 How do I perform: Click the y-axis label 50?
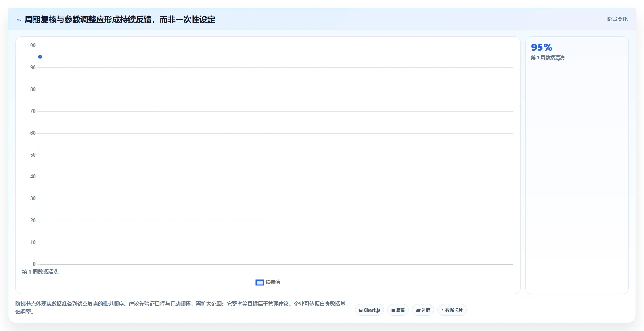click(33, 155)
